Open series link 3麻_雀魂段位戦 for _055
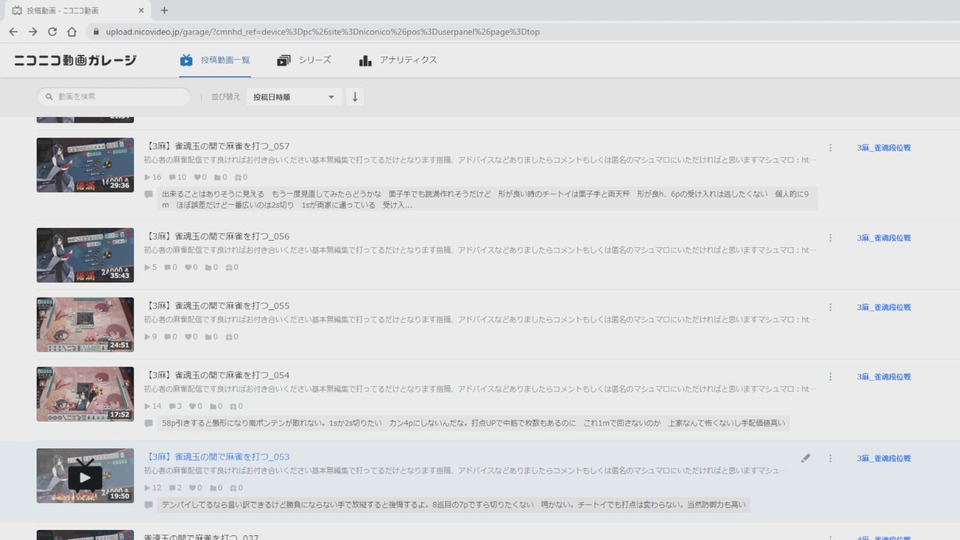960x540 pixels. (883, 307)
